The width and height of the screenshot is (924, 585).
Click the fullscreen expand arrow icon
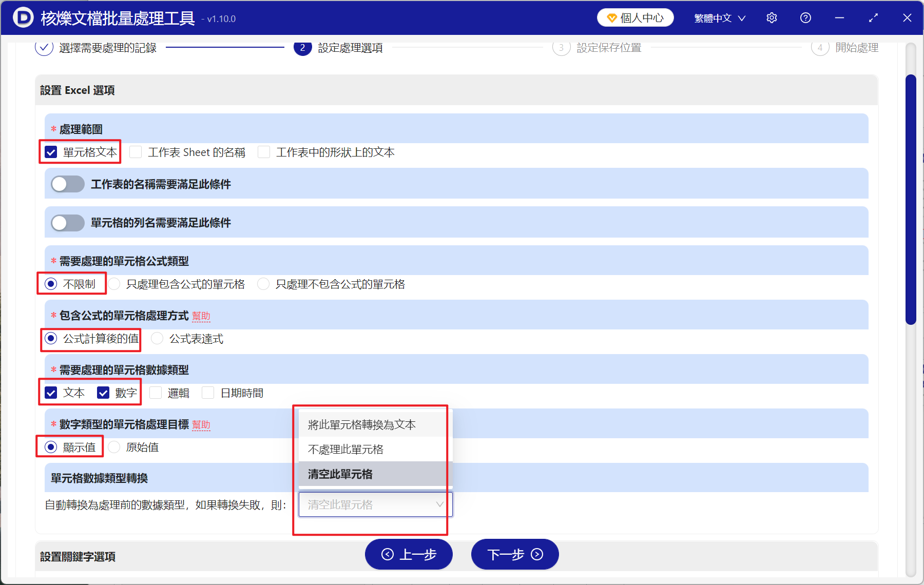(x=873, y=17)
